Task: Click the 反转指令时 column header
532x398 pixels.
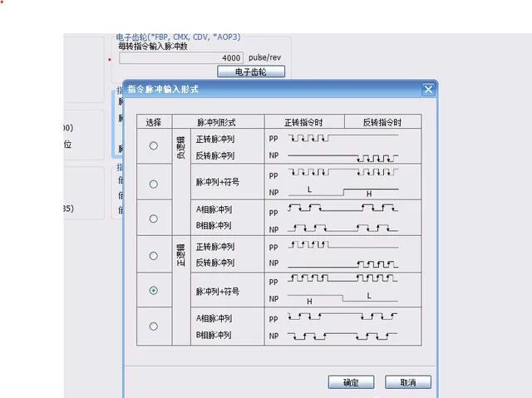Action: click(x=382, y=122)
